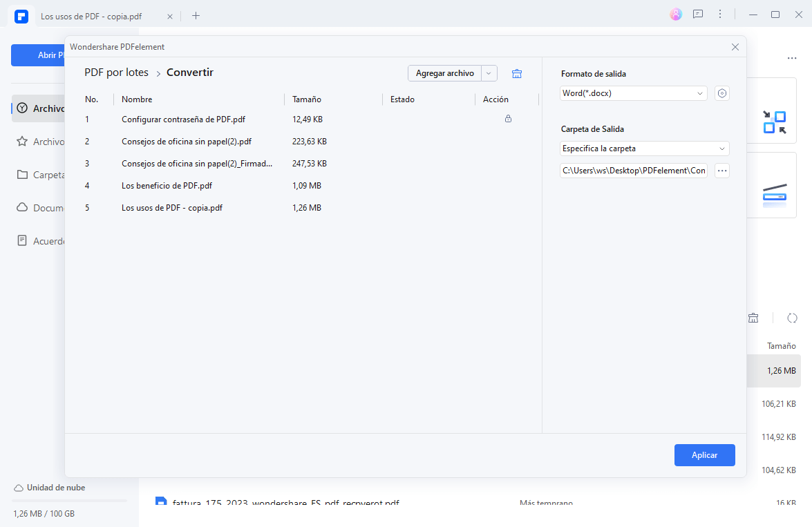Open the Word(*.docx) format dropdown
This screenshot has width=812, height=527.
pyautogui.click(x=633, y=93)
